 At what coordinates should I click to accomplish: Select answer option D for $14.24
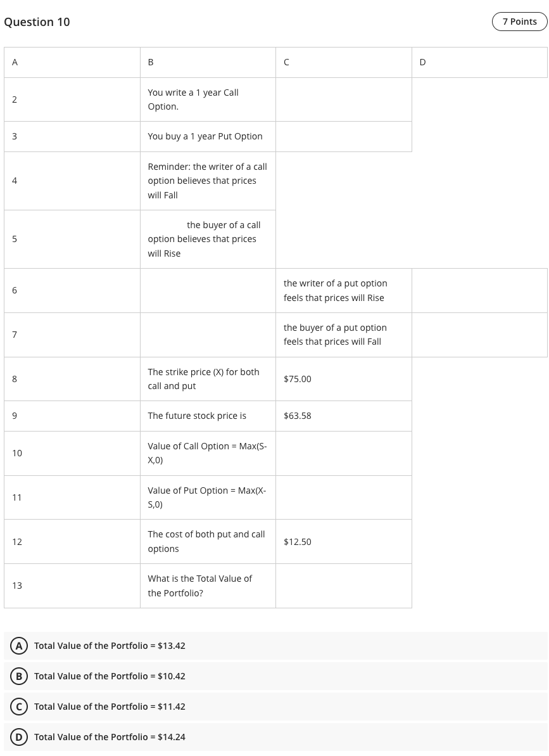(19, 737)
